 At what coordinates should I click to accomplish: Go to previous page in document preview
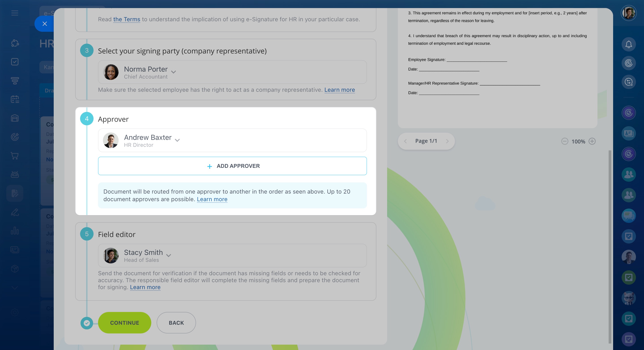pyautogui.click(x=405, y=141)
